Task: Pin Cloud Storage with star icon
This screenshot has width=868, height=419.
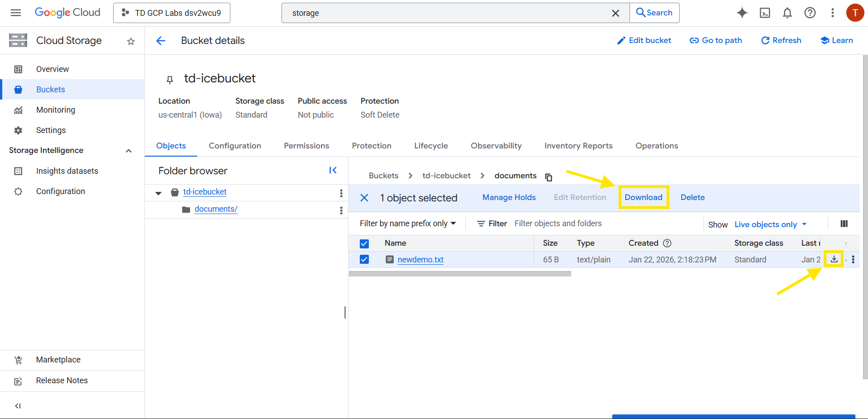Action: [x=131, y=41]
